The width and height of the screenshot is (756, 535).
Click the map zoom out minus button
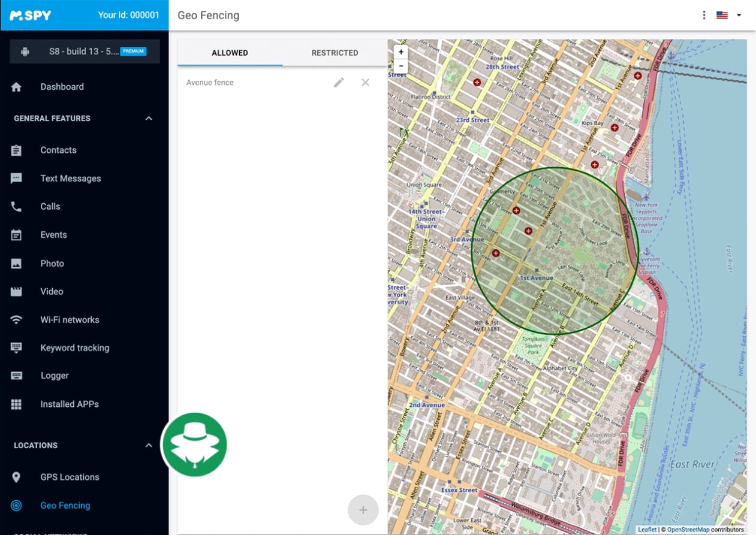tap(401, 65)
